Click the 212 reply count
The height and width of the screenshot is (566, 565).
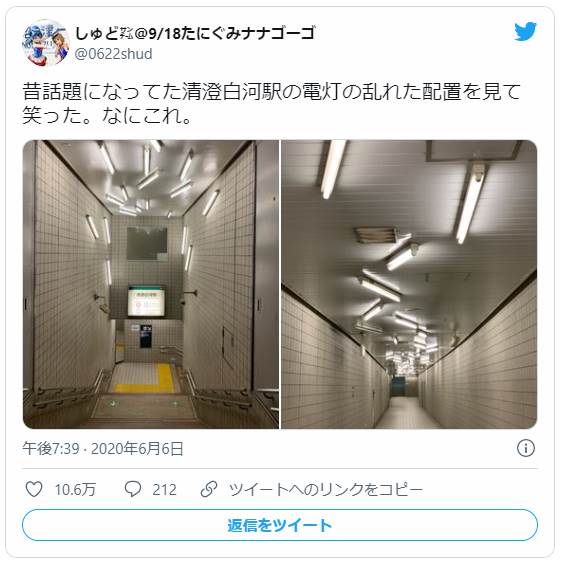164,490
